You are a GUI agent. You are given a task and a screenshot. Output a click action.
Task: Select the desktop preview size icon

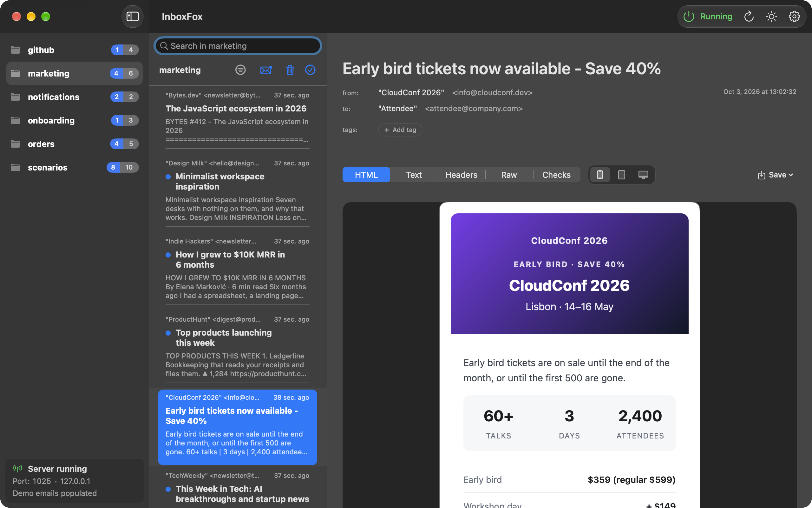(x=643, y=175)
